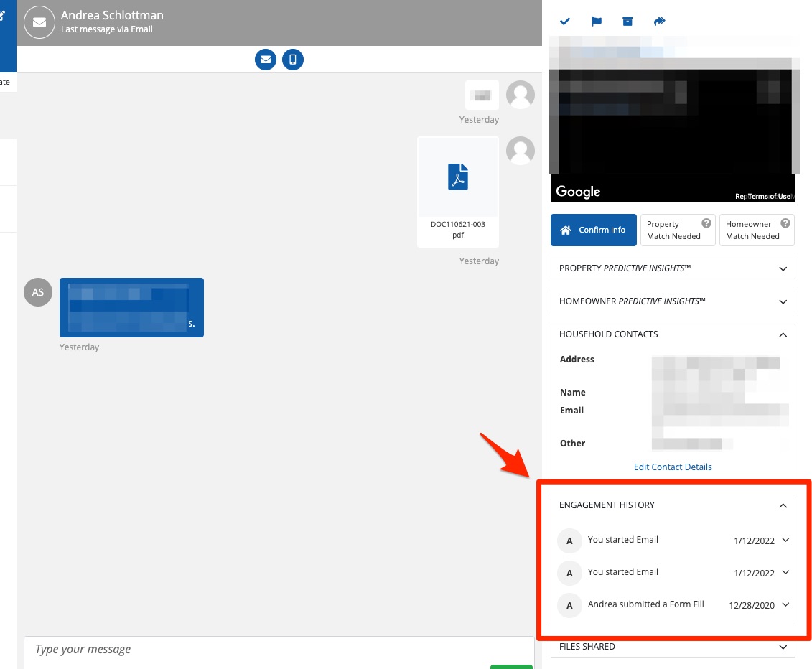The width and height of the screenshot is (812, 669).
Task: Click the flag icon to flag conversation
Action: point(597,22)
